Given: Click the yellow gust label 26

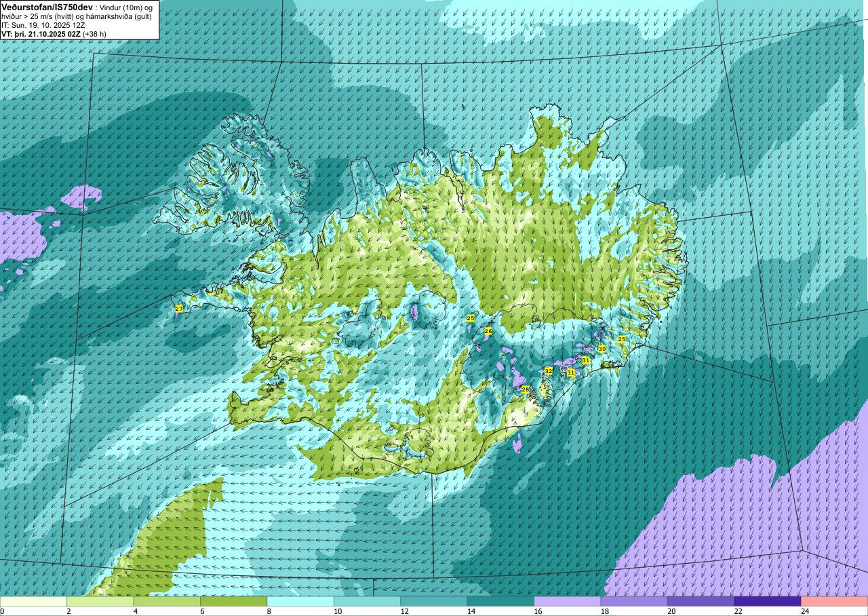Looking at the screenshot, I should (488, 331).
